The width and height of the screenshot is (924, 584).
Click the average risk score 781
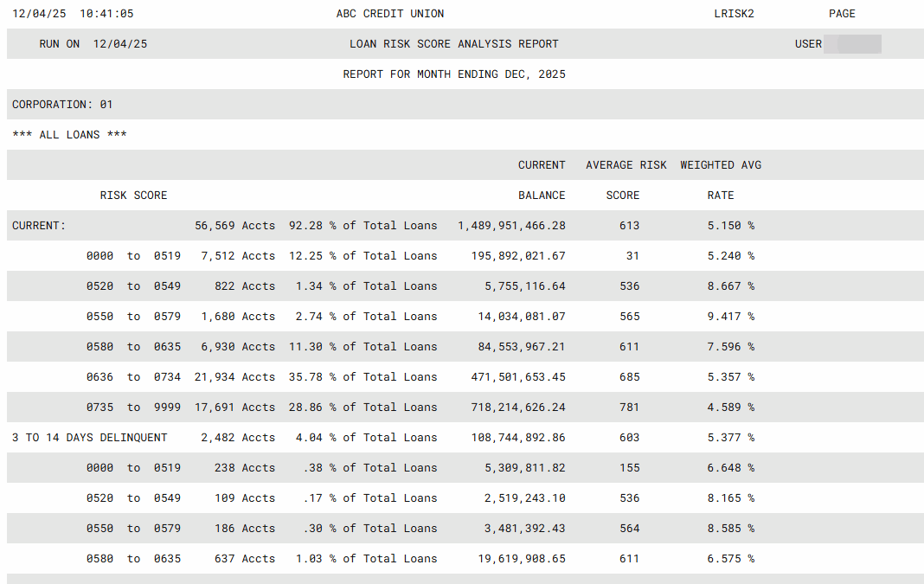click(x=629, y=408)
